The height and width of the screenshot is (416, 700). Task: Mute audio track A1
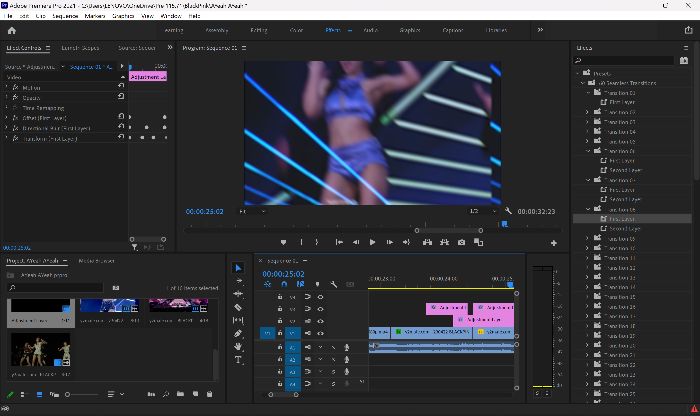click(321, 347)
